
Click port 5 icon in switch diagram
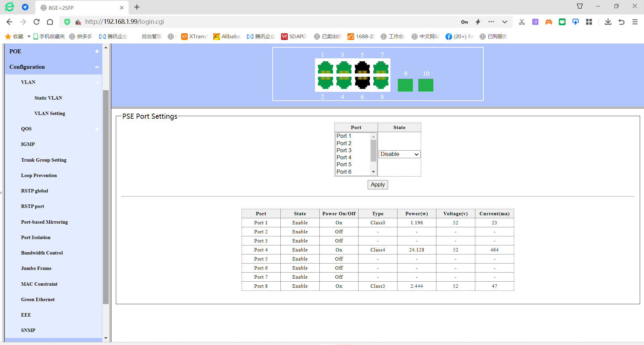point(362,67)
